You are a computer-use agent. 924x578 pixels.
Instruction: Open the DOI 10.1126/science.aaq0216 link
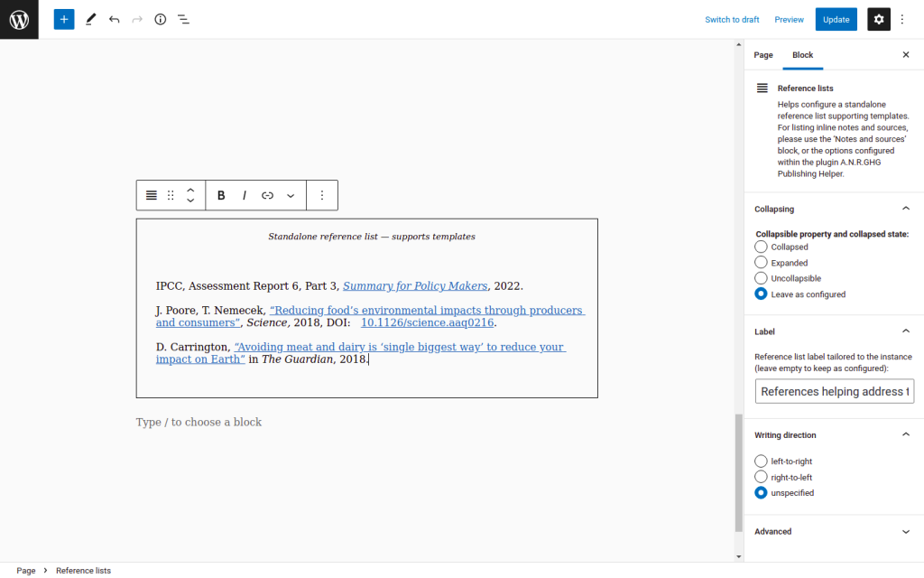pos(427,322)
